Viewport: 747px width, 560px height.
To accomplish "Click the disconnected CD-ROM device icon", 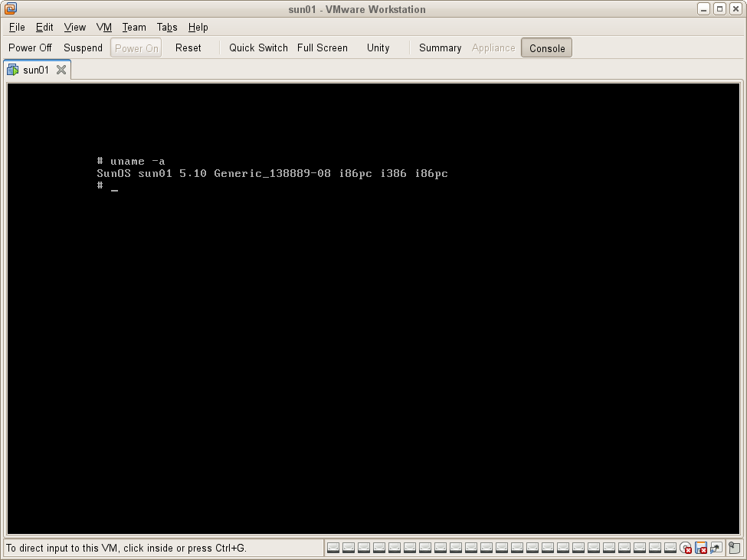I will point(686,548).
